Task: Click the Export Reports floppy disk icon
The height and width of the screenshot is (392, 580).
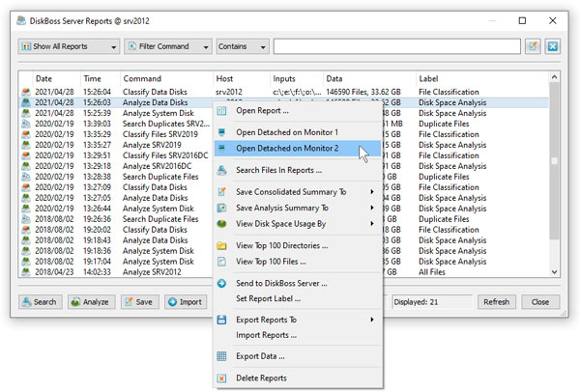Action: (x=221, y=320)
